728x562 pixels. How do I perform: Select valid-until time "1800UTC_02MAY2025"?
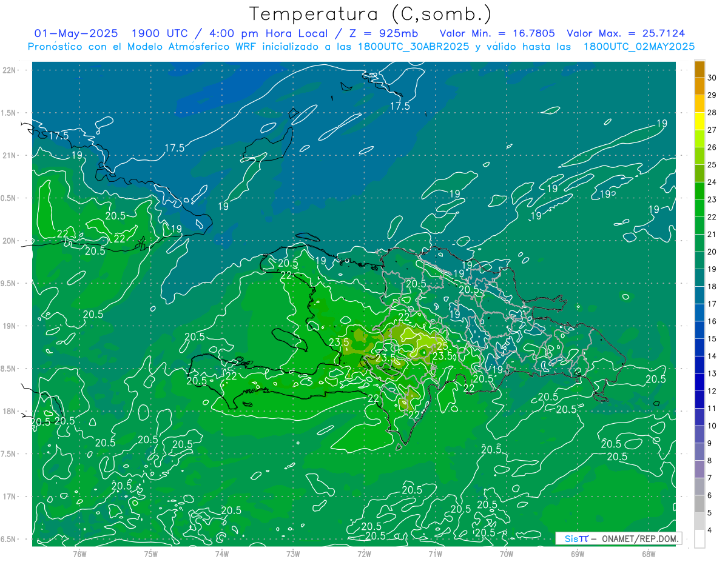(x=639, y=47)
